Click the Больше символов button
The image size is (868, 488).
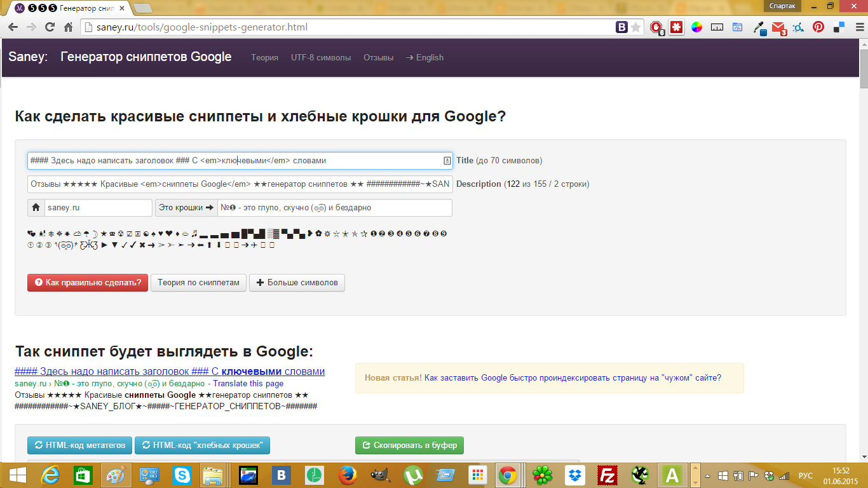[297, 283]
